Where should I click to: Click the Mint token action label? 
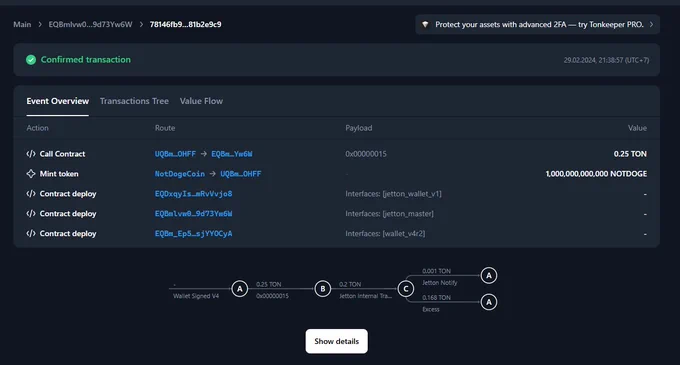(x=59, y=174)
